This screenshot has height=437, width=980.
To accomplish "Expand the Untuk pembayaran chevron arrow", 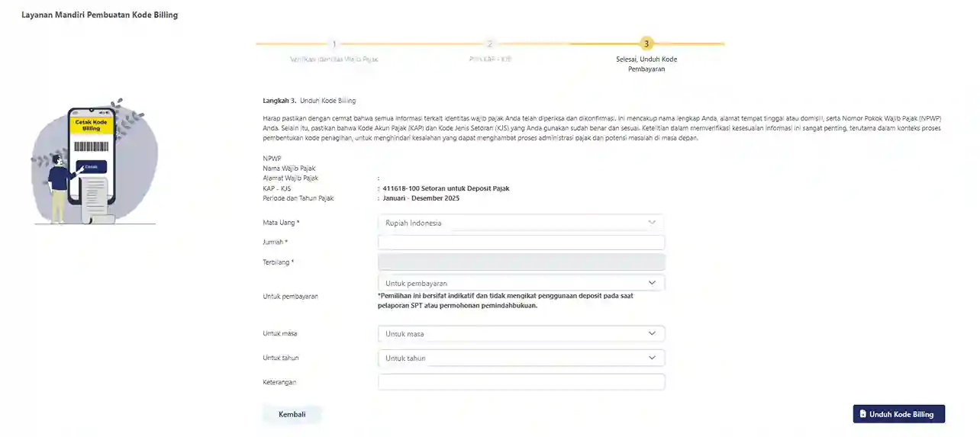I will (x=652, y=283).
